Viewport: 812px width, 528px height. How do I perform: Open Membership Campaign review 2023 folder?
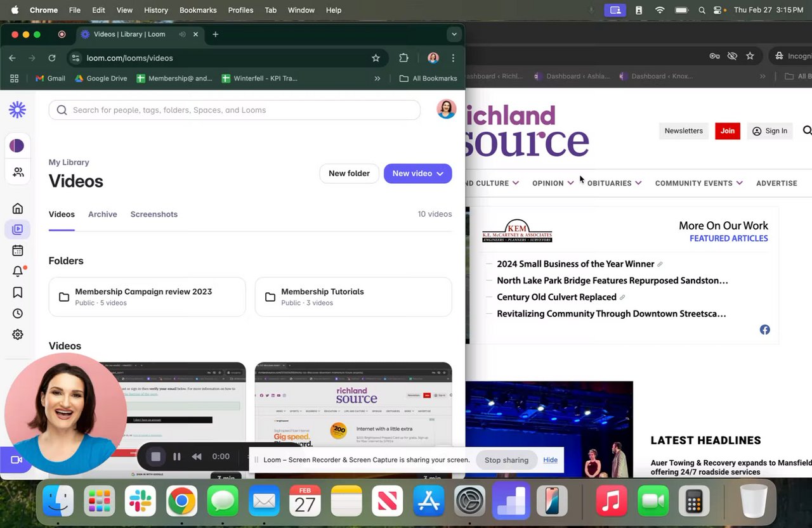click(x=147, y=297)
